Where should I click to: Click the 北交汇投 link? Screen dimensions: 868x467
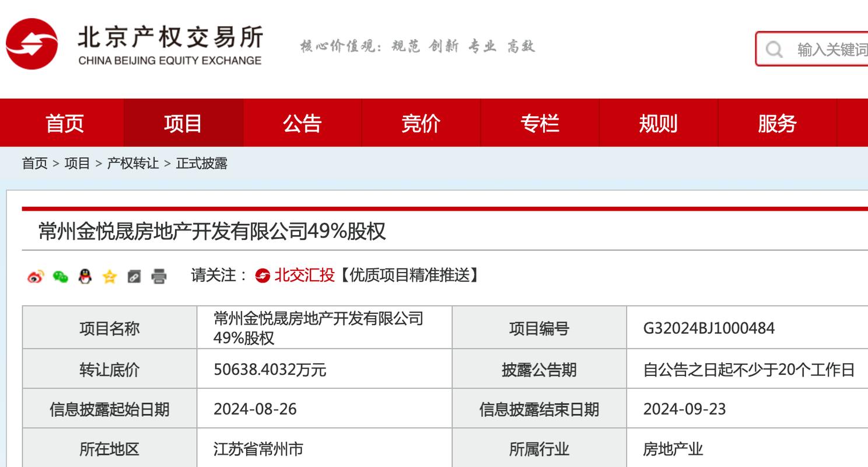click(x=304, y=275)
